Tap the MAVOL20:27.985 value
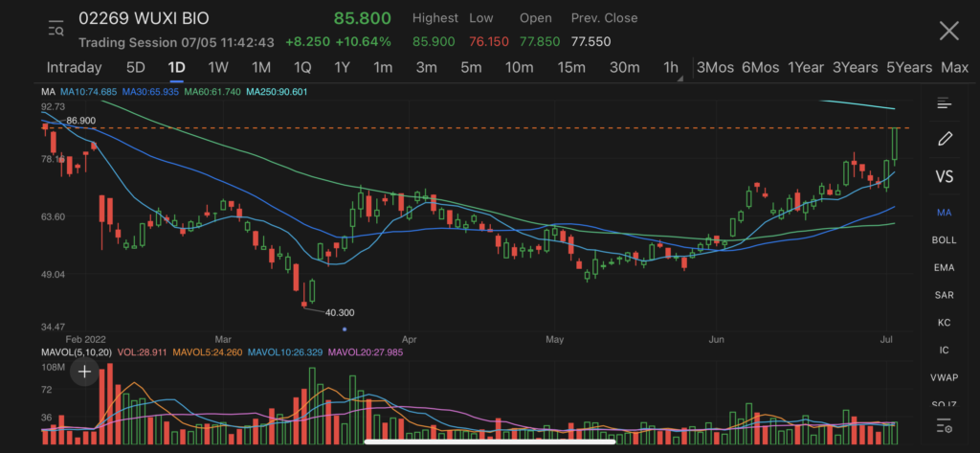 point(366,352)
